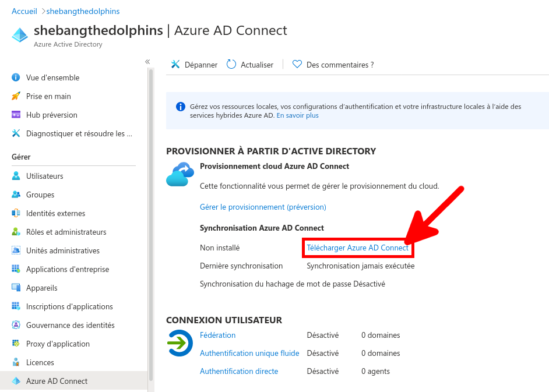Image resolution: width=549 pixels, height=392 pixels.
Task: Open Gérer le provisionnement (préversion)
Action: [x=263, y=207]
